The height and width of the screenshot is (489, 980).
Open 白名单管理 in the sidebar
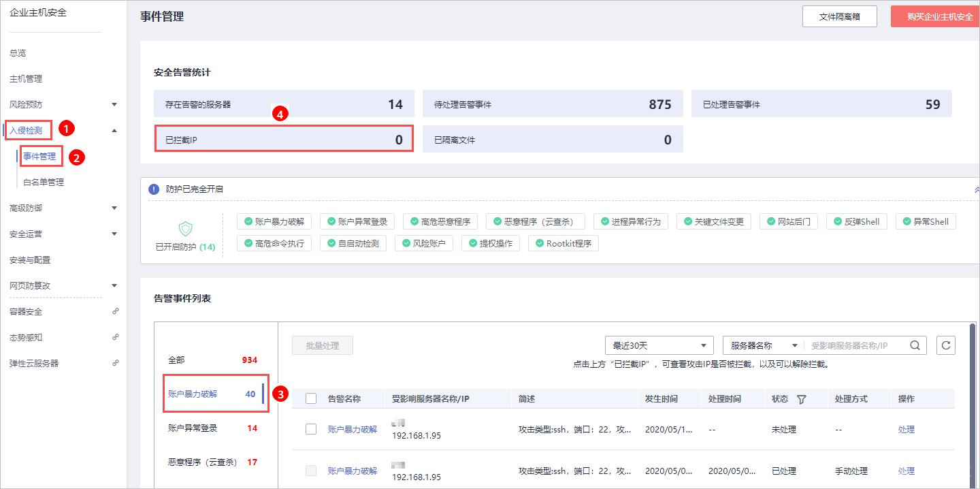click(44, 182)
